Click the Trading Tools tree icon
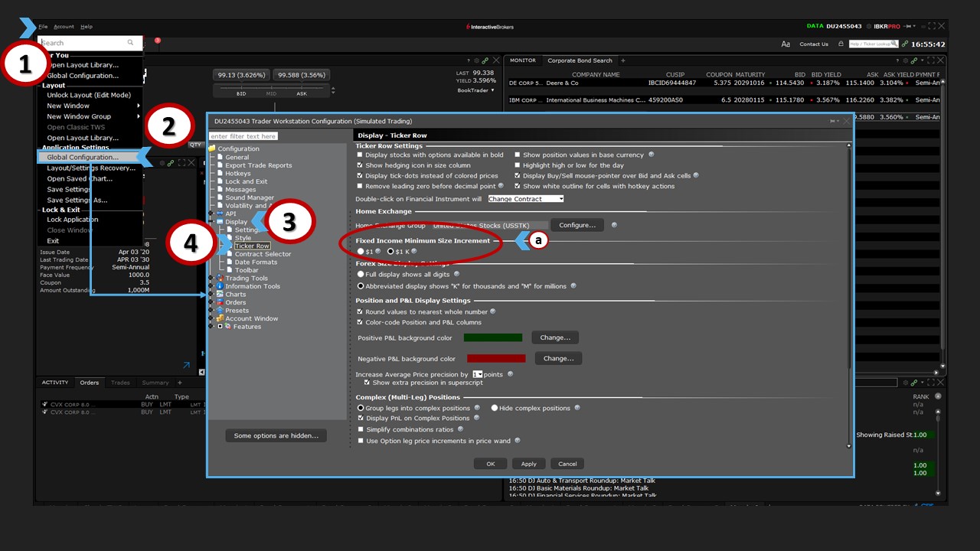Image resolution: width=980 pixels, height=551 pixels. click(220, 279)
